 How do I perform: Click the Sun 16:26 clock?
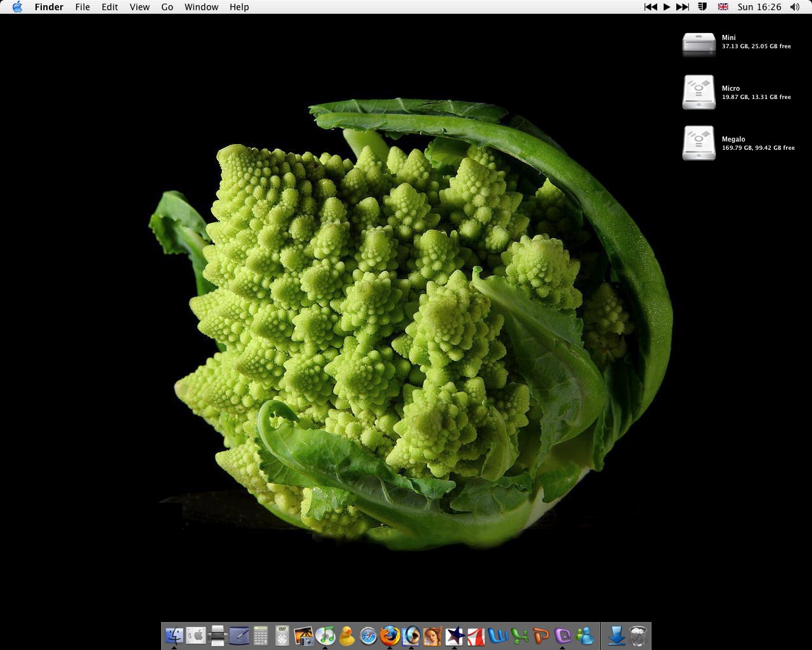tap(759, 7)
